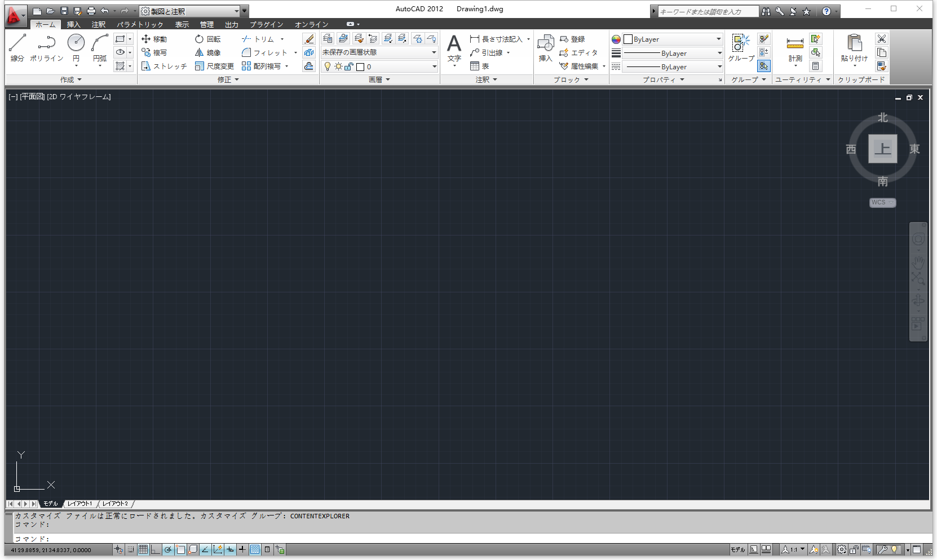
Task: Toggle infer constraints in the status bar
Action: click(x=118, y=549)
